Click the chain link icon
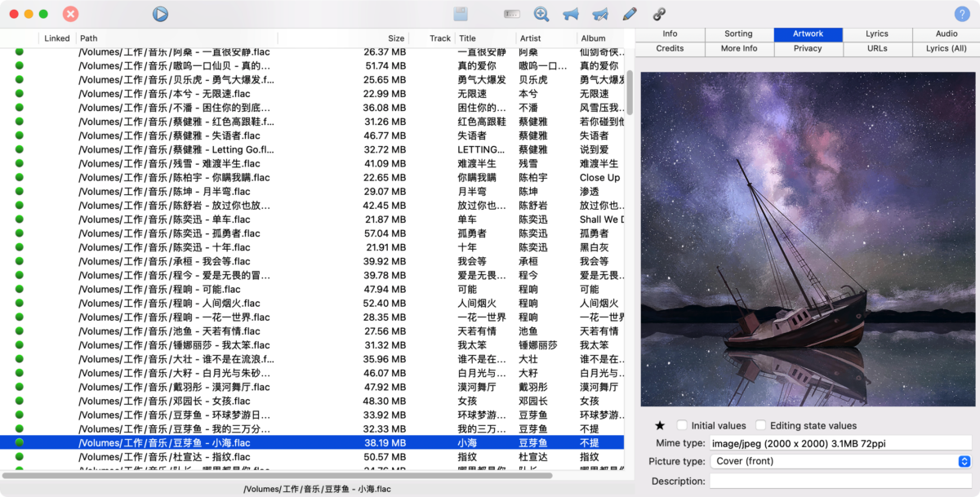 point(659,14)
